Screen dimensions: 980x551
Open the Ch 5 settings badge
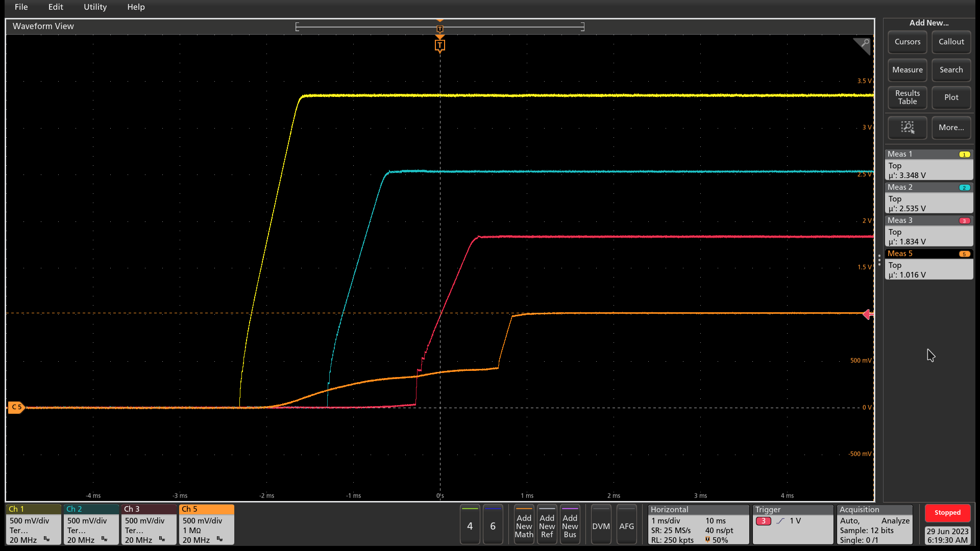206,524
